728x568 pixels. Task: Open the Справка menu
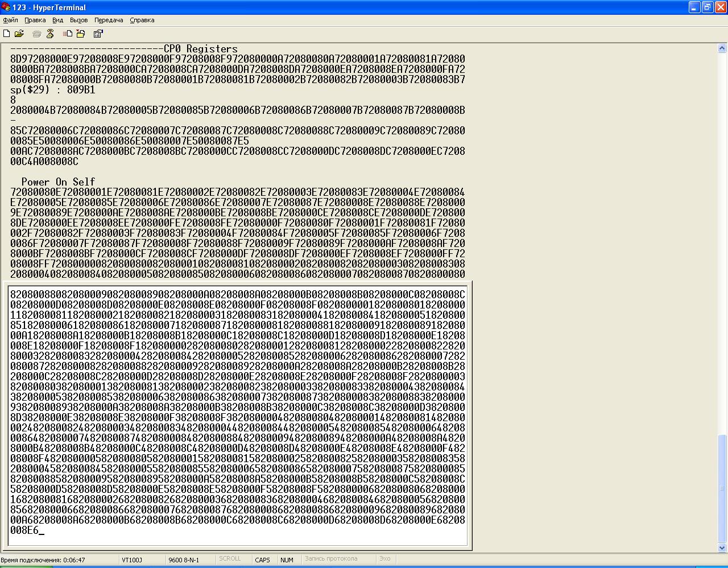click(142, 20)
